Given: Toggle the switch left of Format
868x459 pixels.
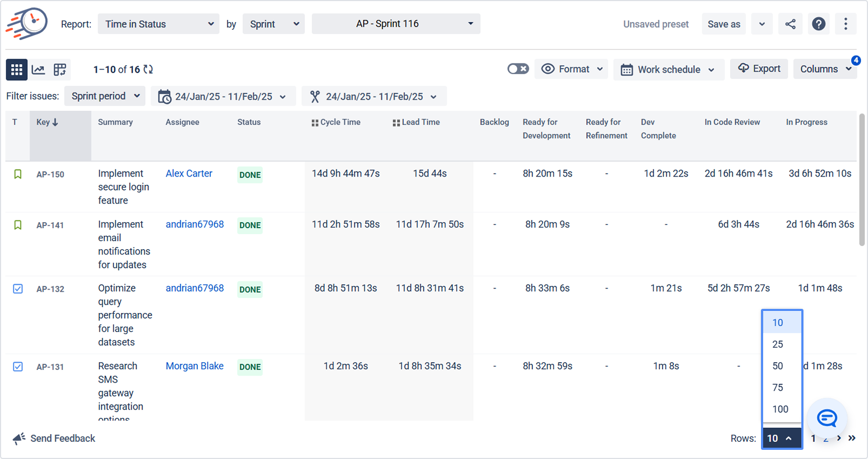Looking at the screenshot, I should point(518,69).
